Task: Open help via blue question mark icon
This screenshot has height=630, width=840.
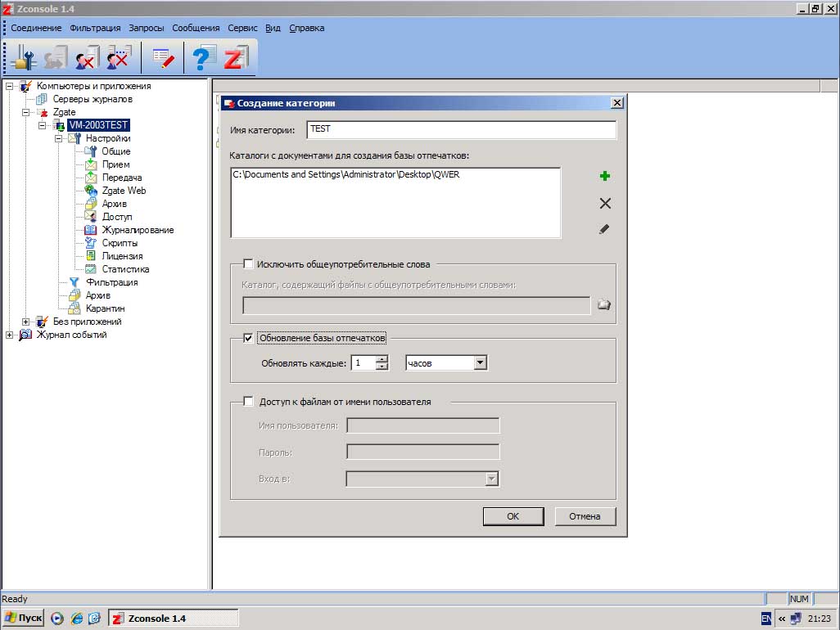Action: tap(204, 58)
